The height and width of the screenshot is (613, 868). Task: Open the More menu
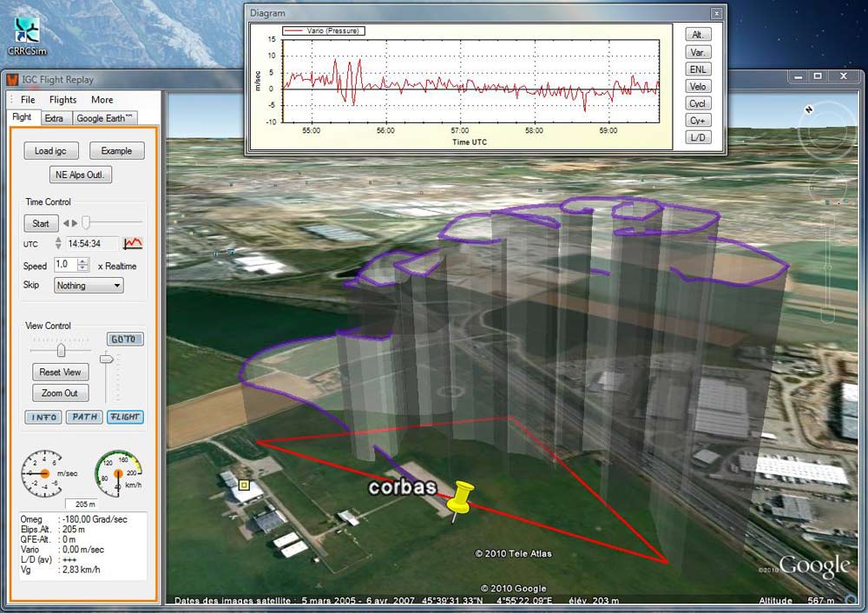(102, 100)
